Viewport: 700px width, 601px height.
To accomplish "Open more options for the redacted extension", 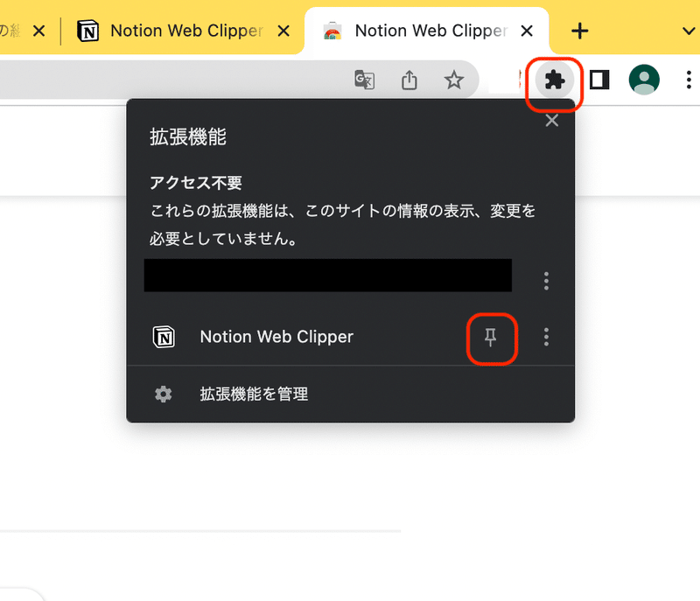I will [x=546, y=281].
